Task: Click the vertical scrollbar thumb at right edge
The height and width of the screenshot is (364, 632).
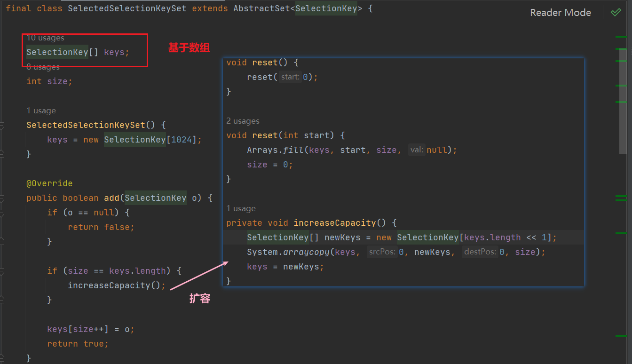Action: point(623,101)
